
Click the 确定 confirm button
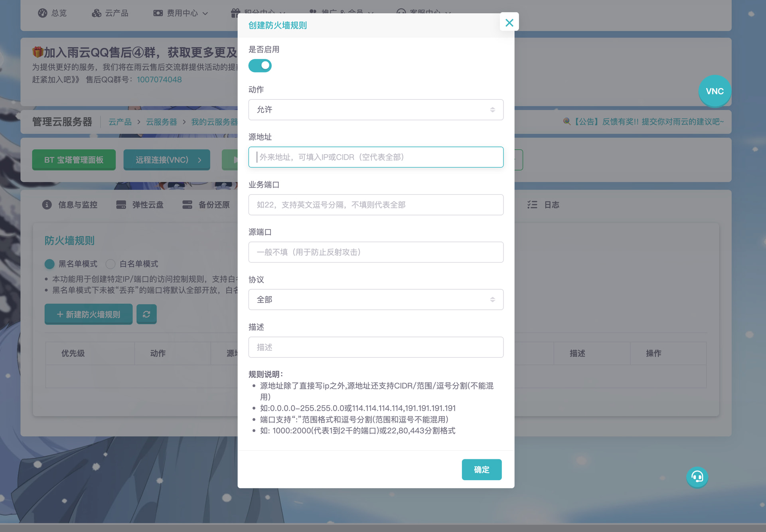pyautogui.click(x=481, y=469)
